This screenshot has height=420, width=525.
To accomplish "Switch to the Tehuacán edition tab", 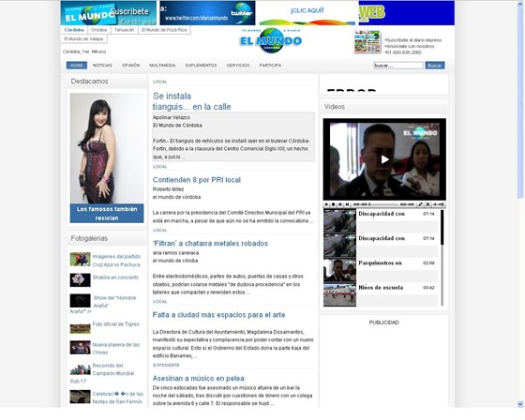I will (124, 30).
